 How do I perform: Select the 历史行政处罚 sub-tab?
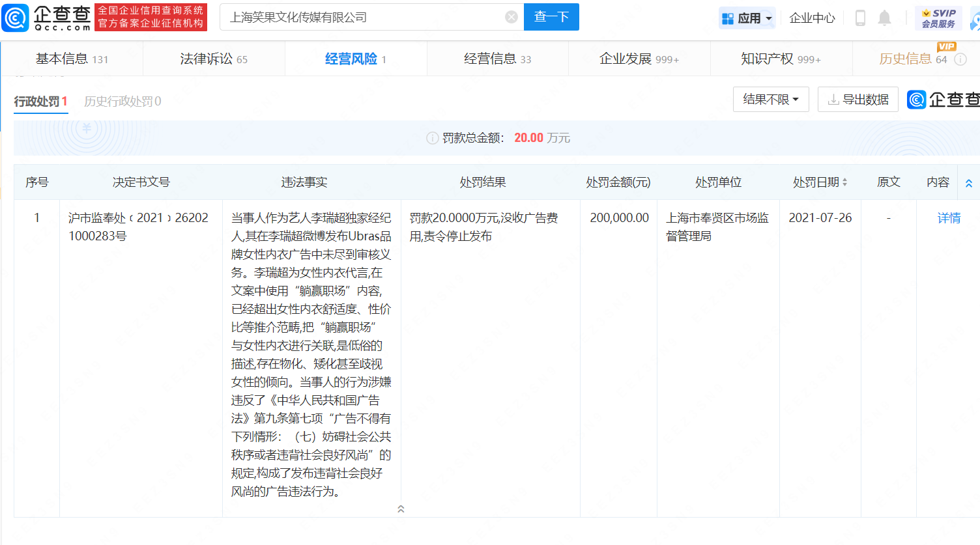(x=122, y=102)
